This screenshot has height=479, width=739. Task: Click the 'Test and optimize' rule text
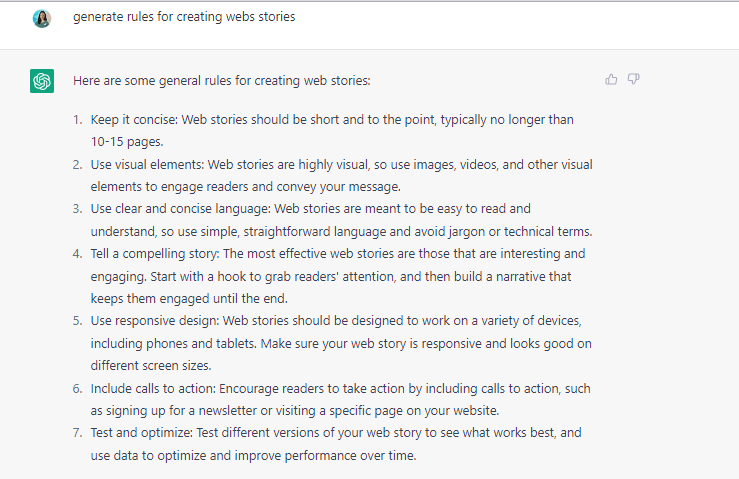[141, 433]
